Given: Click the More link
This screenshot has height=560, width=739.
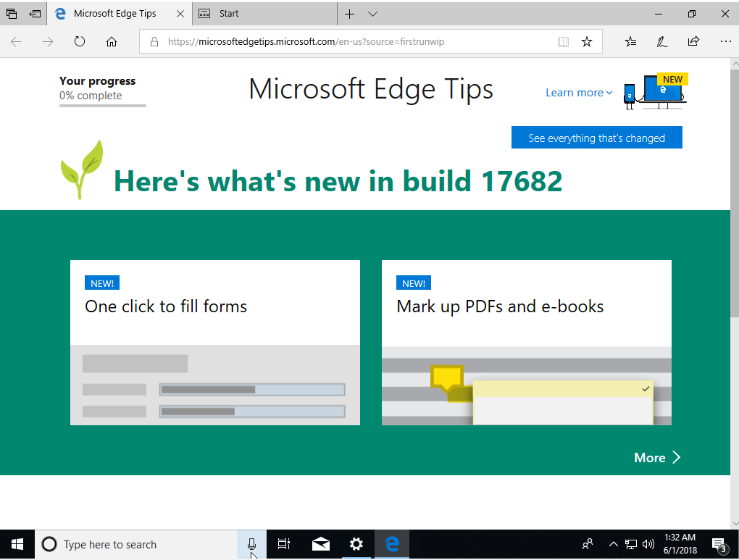Looking at the screenshot, I should [x=657, y=457].
